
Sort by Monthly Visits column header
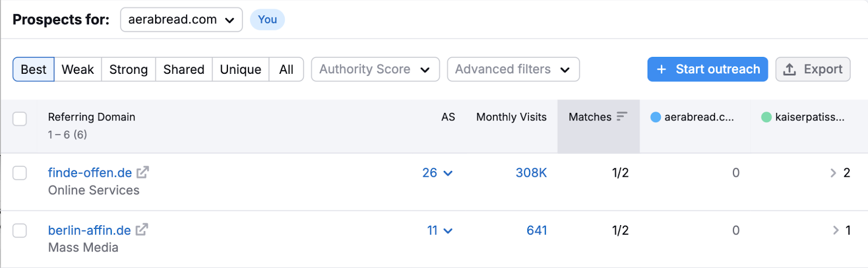[x=511, y=117]
